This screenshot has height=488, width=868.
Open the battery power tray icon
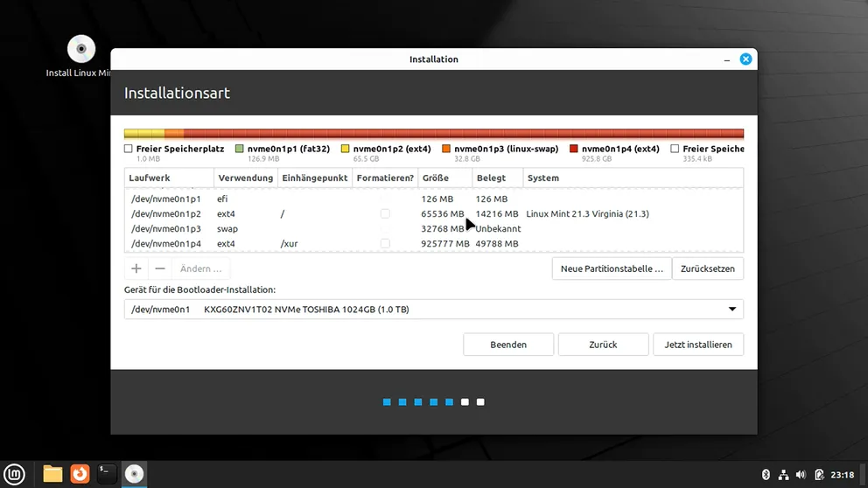(x=819, y=475)
